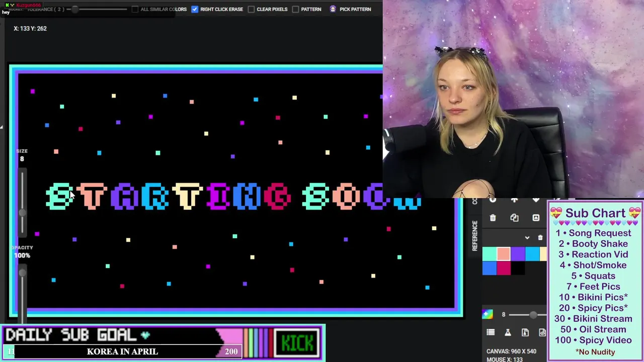This screenshot has height=362, width=644.
Task: Select the Pick Pattern avatar icon
Action: point(333,9)
